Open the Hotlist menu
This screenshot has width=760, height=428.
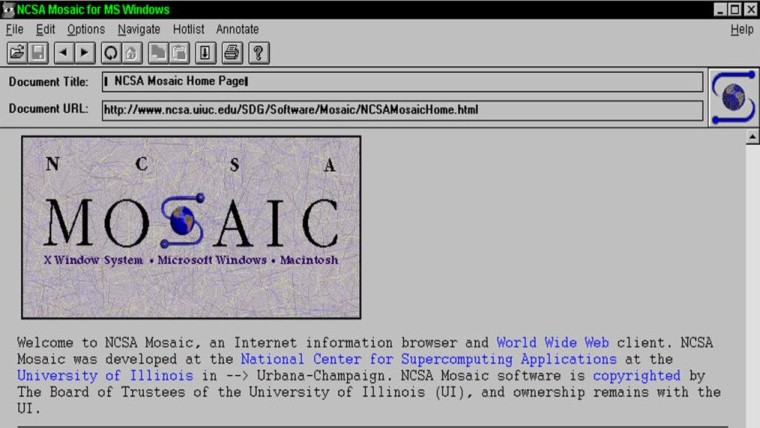coord(188,29)
